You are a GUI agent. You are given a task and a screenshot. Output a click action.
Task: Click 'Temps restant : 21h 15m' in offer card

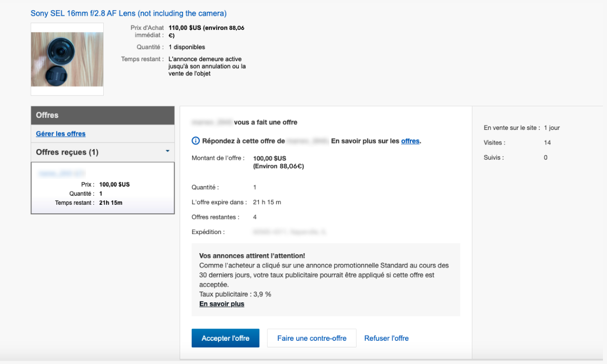pyautogui.click(x=89, y=203)
